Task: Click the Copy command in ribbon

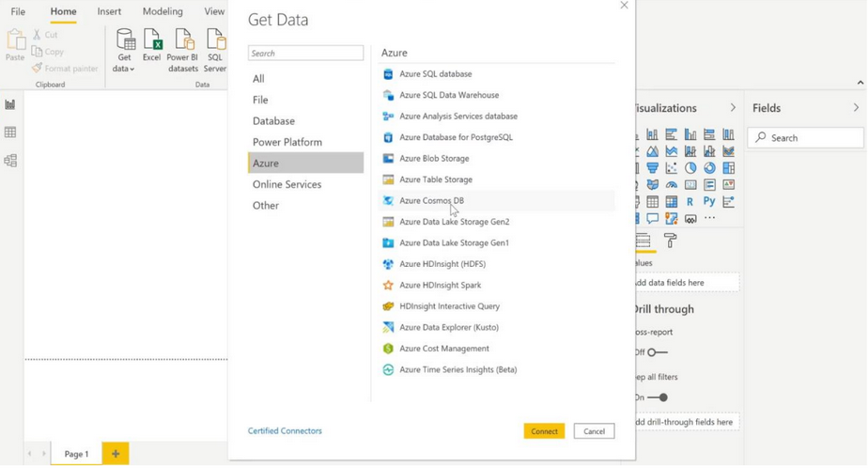Action: (x=48, y=52)
